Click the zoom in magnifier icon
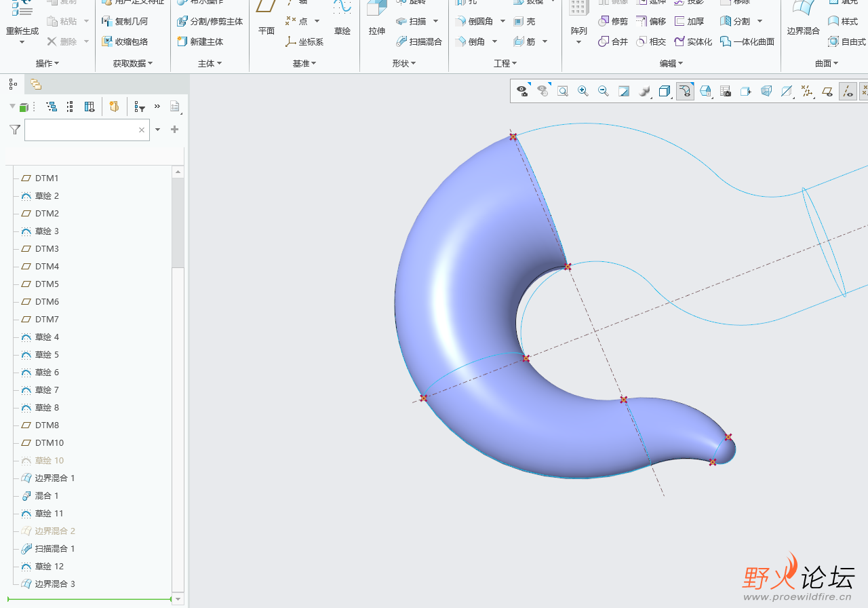868x608 pixels. 583,91
